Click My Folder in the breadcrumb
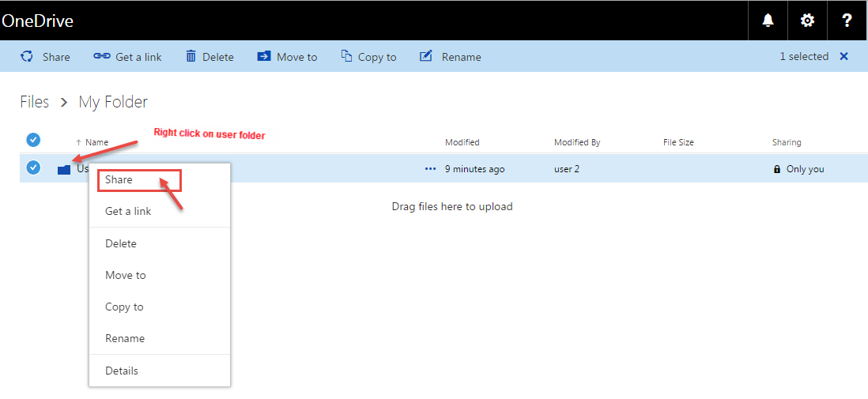 (113, 102)
